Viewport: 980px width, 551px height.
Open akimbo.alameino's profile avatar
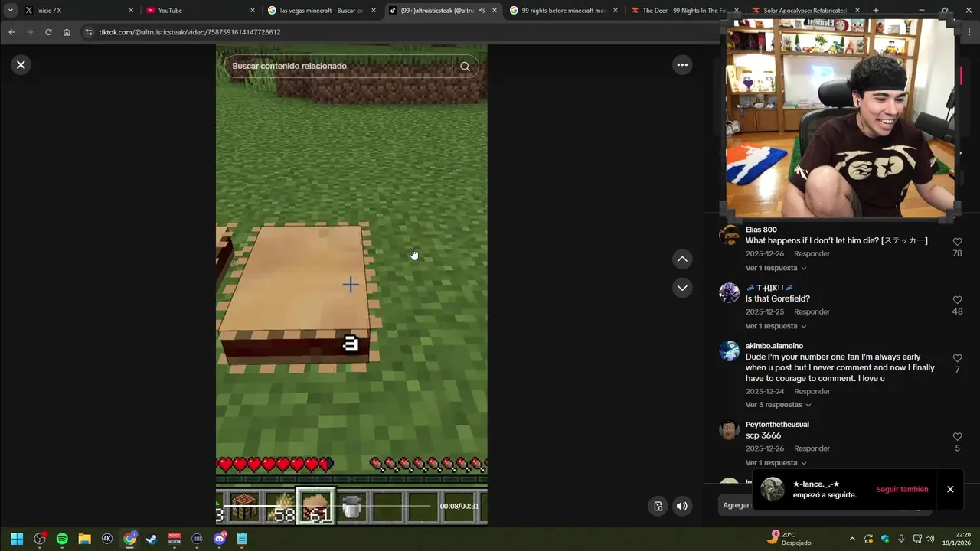tap(729, 351)
